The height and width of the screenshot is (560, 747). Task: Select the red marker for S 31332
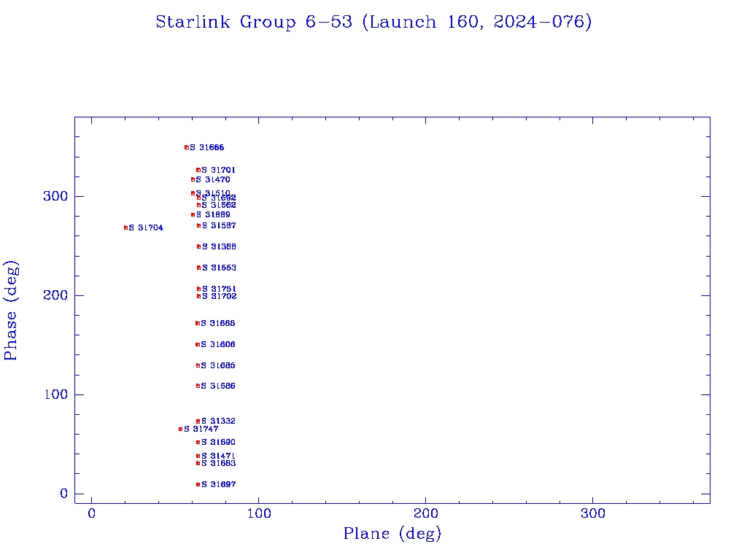click(x=198, y=421)
